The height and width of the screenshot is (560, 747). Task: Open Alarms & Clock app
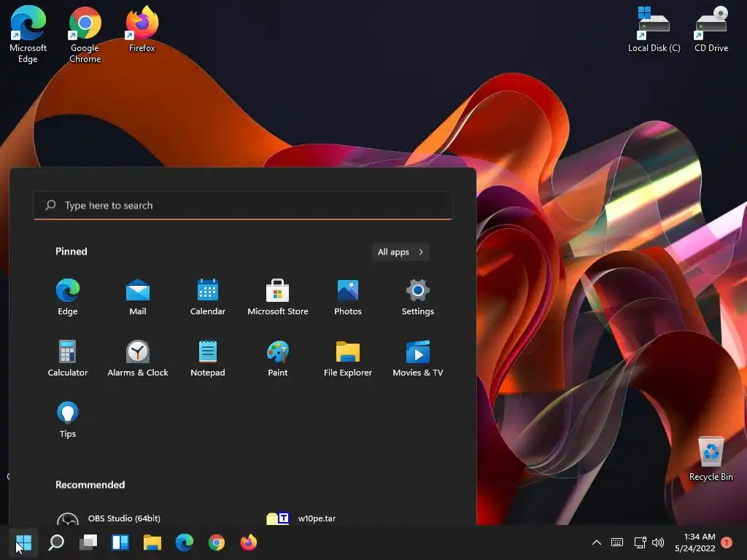click(138, 359)
